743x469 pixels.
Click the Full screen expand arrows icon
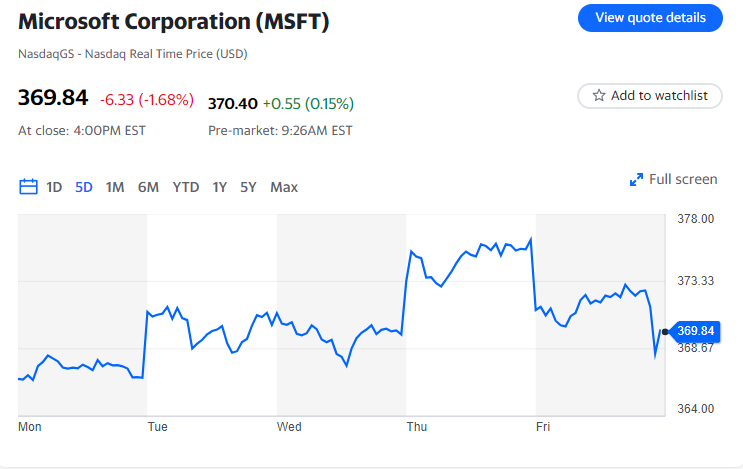tap(636, 180)
